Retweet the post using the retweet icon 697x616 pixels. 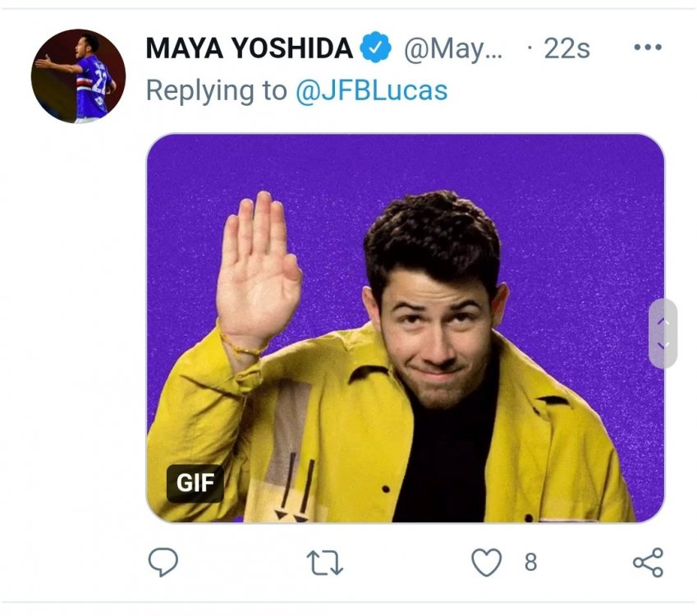coord(324,562)
